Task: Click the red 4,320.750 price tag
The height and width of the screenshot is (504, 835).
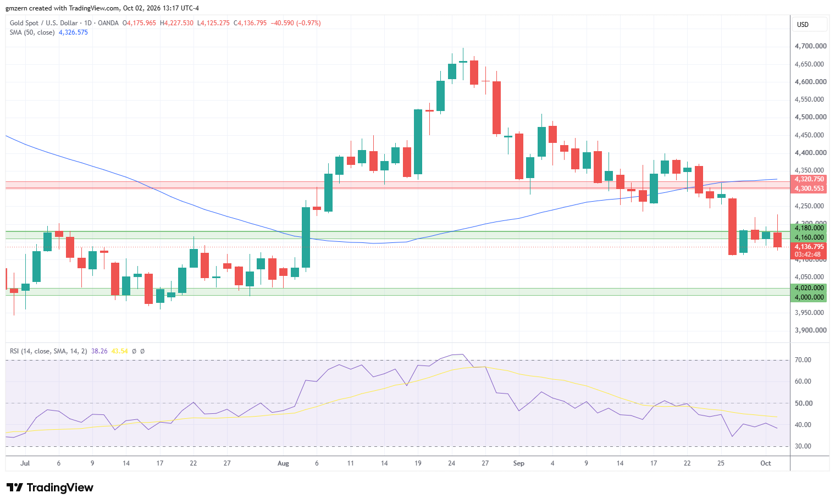Action: click(808, 179)
